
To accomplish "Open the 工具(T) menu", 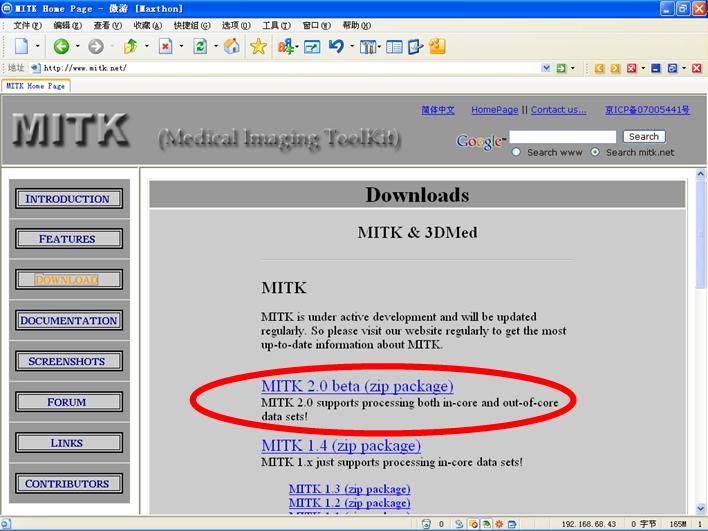I will 276,25.
